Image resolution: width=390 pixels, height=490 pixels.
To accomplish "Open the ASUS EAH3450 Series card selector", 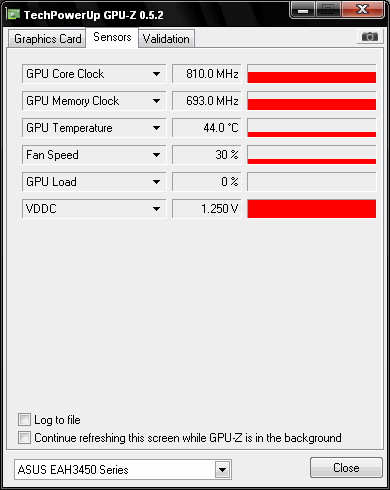I will 123,470.
